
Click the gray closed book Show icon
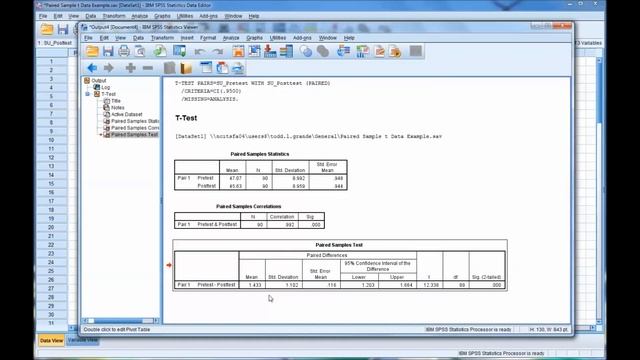(x=169, y=68)
